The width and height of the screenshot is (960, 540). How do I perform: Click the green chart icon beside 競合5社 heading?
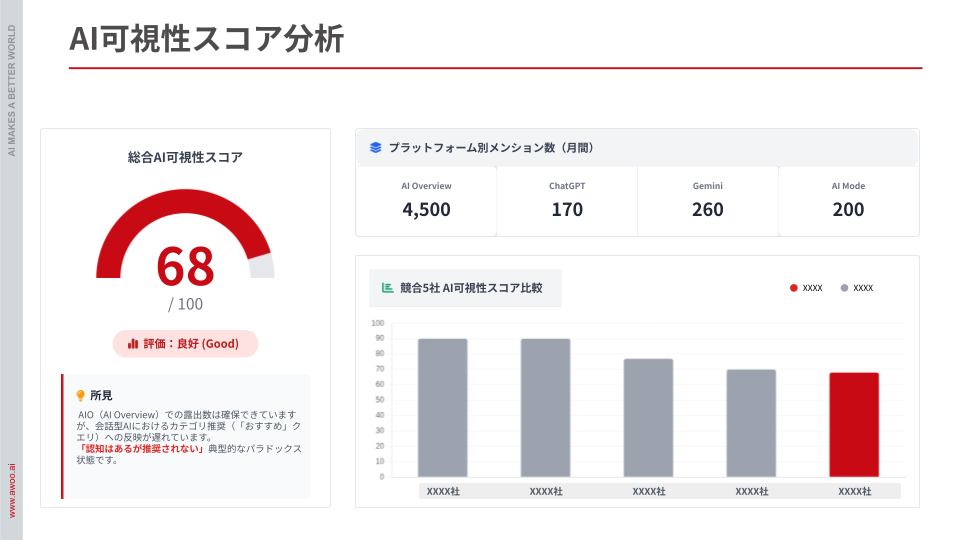pos(387,288)
